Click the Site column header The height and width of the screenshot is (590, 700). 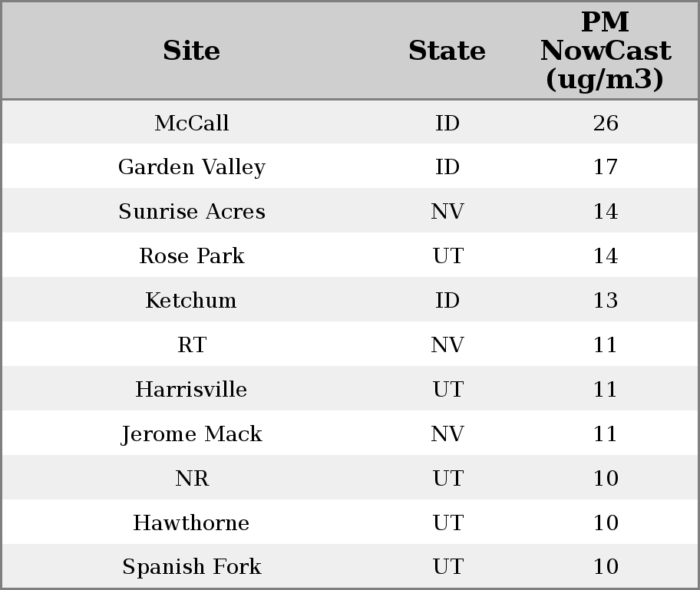coord(191,51)
